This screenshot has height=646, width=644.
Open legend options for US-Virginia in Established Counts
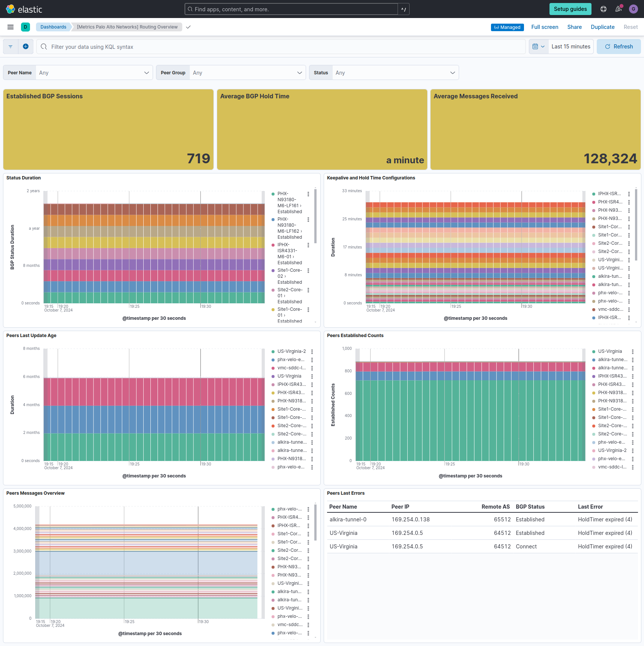[633, 352]
